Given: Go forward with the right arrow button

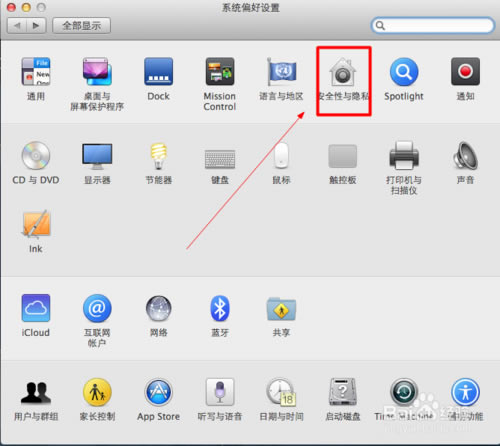Looking at the screenshot, I should pyautogui.click(x=36, y=26).
